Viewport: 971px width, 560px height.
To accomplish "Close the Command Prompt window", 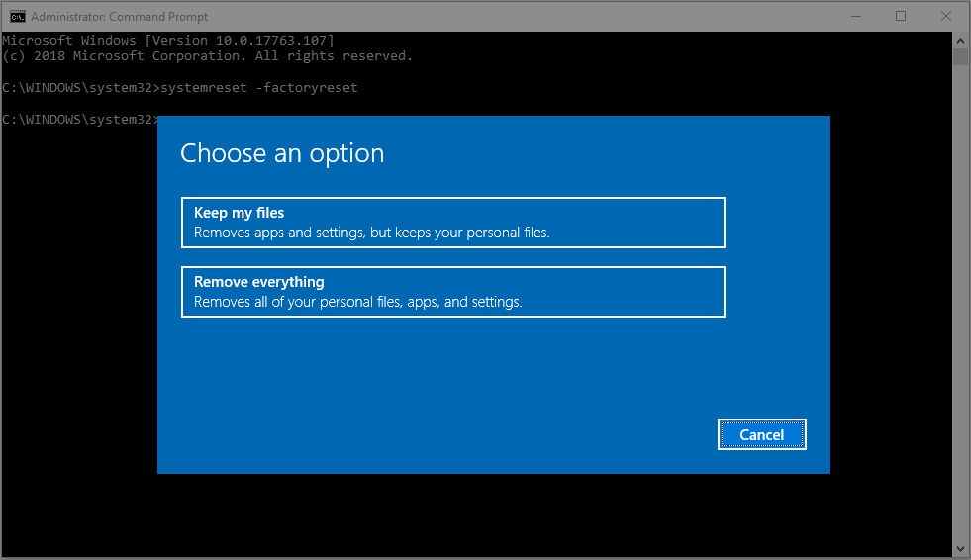I will tap(946, 16).
